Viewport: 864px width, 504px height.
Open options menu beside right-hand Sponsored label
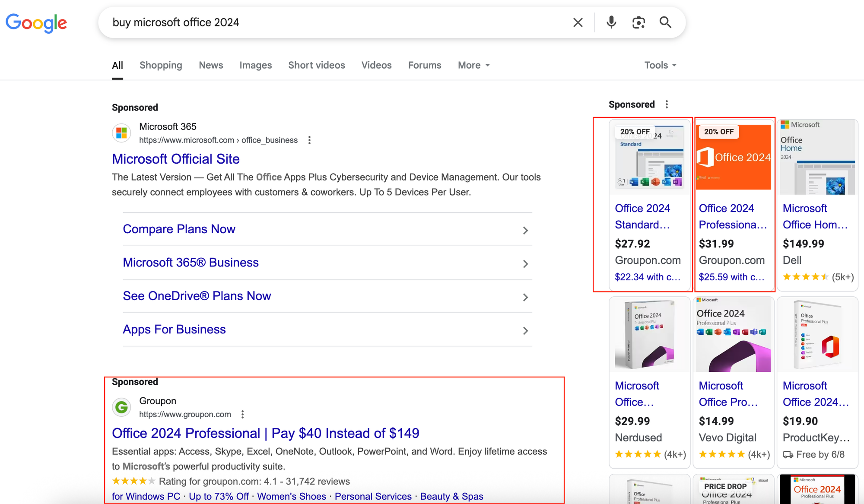tap(667, 105)
